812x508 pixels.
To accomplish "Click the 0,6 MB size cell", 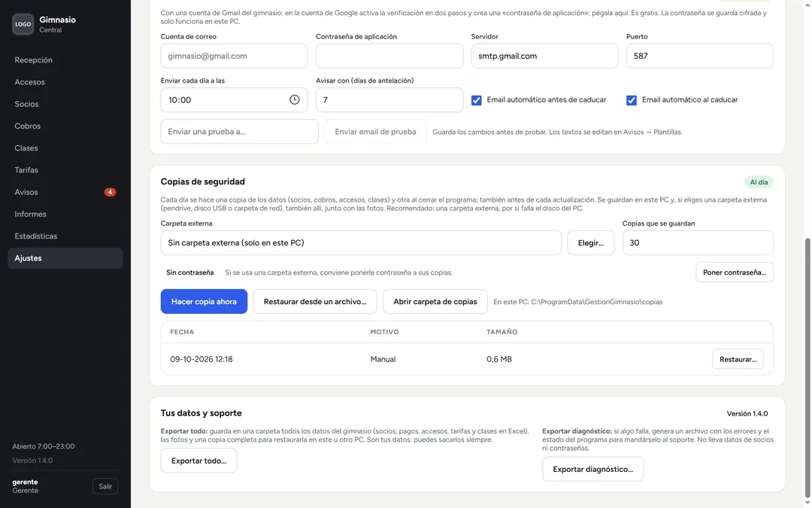I will pos(499,359).
